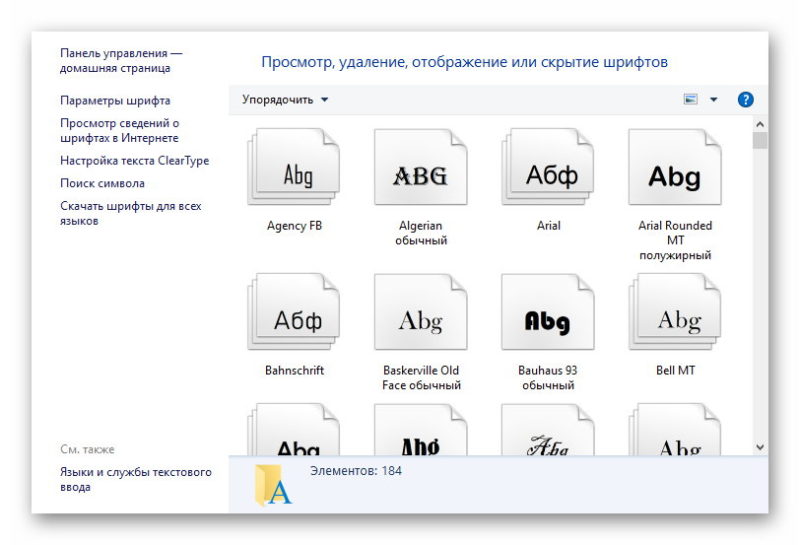
Task: Click Скачать шрифты для всех языков
Action: coord(131,213)
